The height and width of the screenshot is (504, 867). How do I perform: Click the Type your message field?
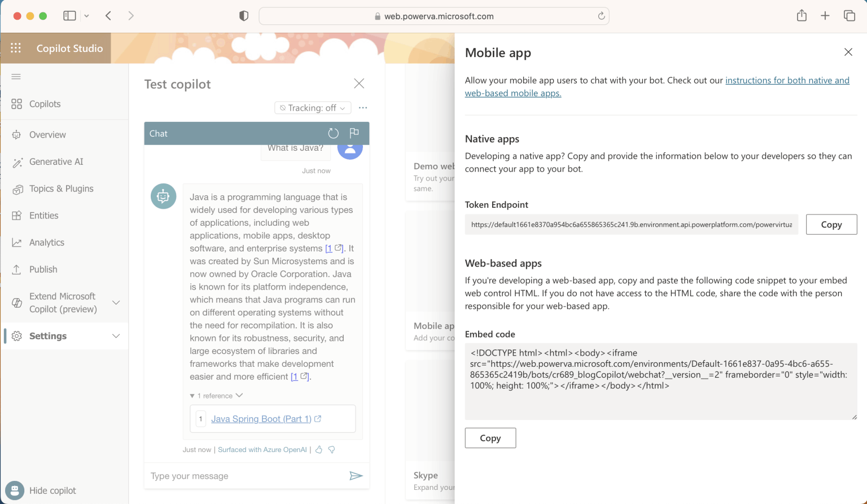(246, 476)
